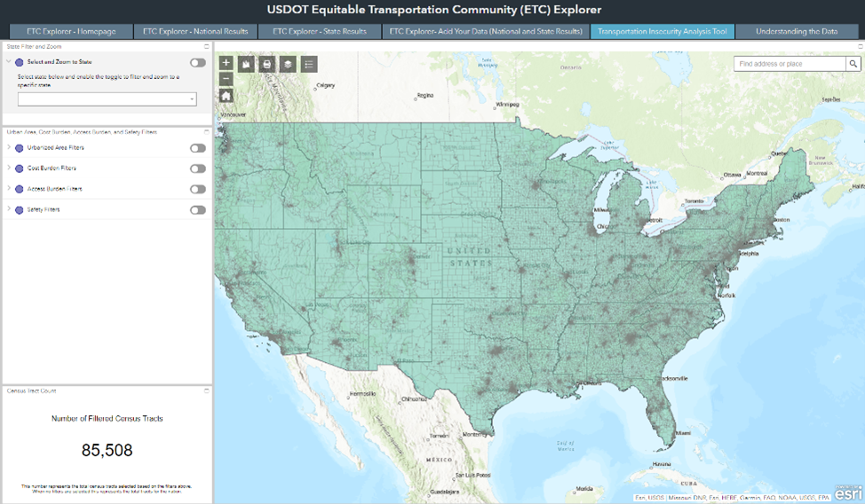865x504 pixels.
Task: Switch on the Access Burden Filters toggle
Action: 197,189
